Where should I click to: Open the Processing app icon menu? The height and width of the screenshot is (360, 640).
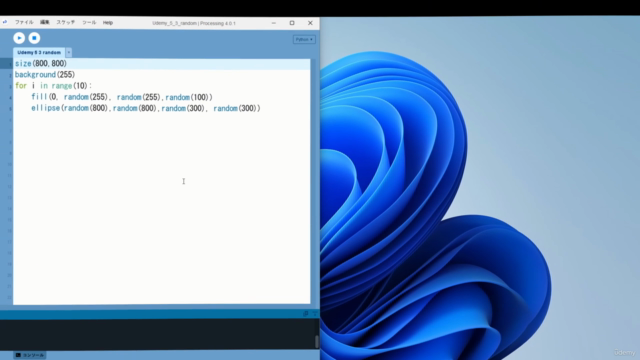5,22
